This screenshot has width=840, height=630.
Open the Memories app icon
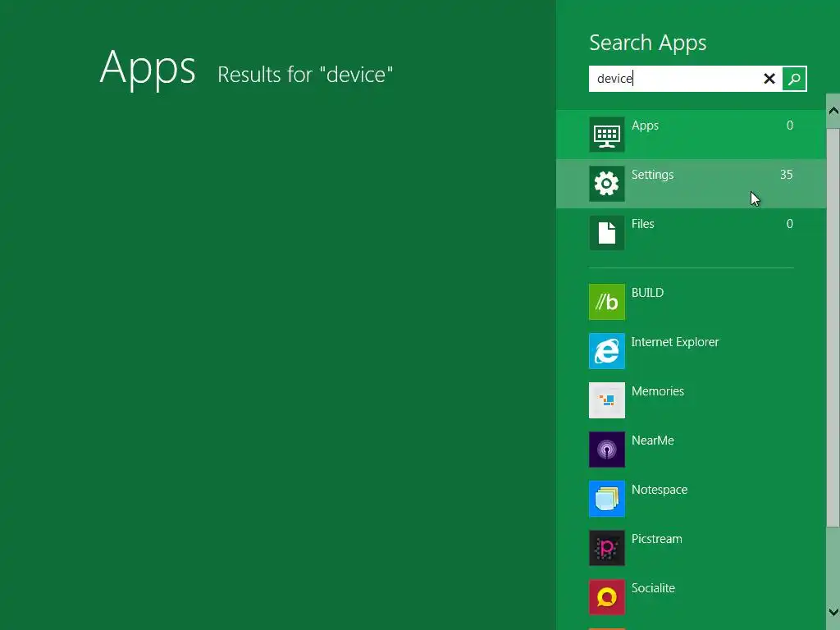606,400
